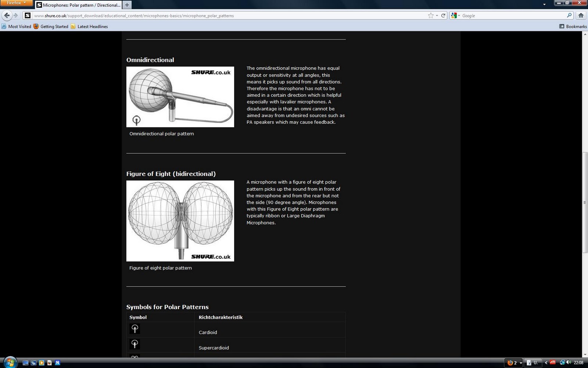Open the document taskbar button labeled U.
The width and height of the screenshot is (588, 368).
tap(533, 363)
